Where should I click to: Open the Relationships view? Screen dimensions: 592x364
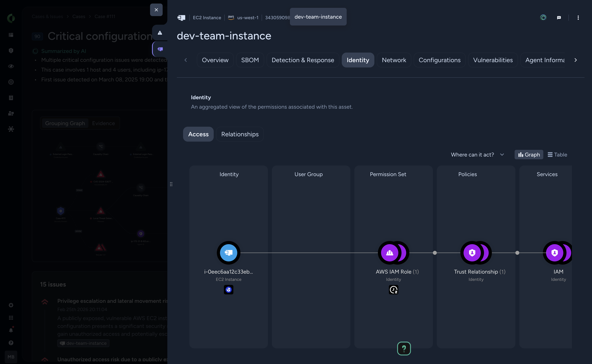pos(240,134)
